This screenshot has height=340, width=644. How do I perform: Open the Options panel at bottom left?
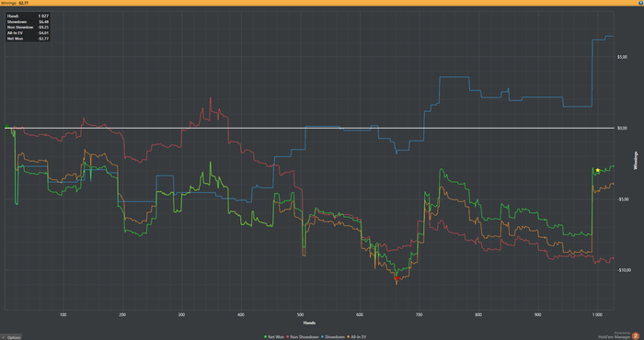pyautogui.click(x=11, y=337)
